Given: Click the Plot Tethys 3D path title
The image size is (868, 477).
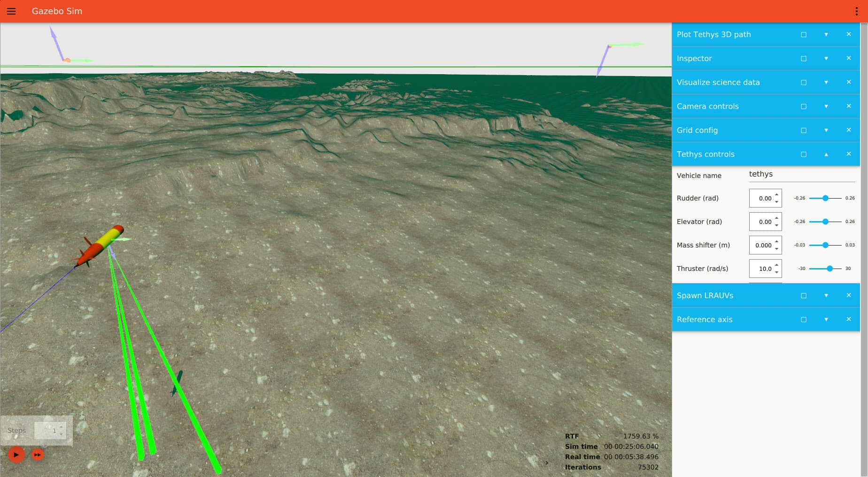Looking at the screenshot, I should [x=713, y=34].
